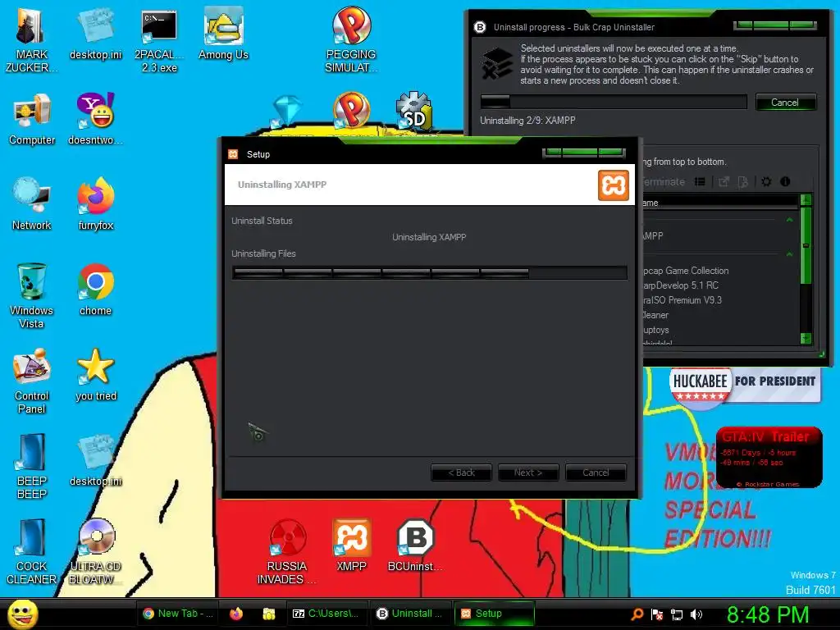
Task: Click the Huckabee For President gadget
Action: [745, 386]
